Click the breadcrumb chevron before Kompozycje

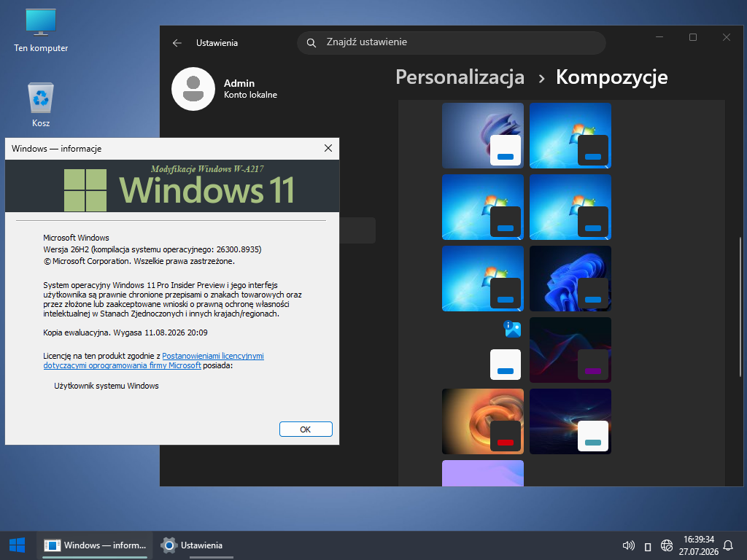tap(541, 78)
